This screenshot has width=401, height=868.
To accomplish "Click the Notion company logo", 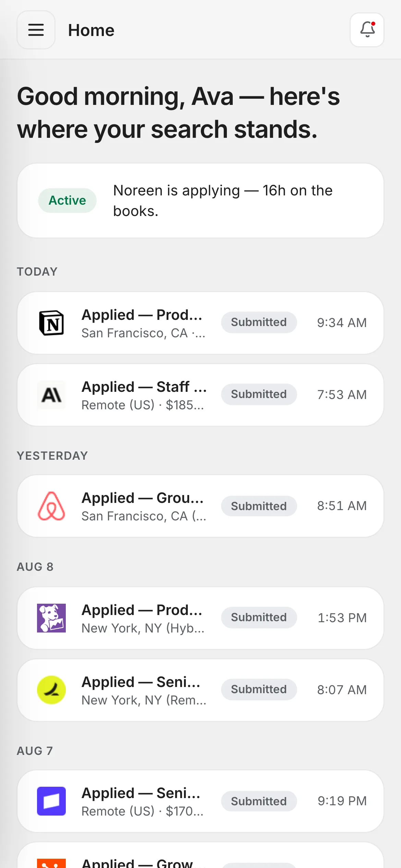I will 51,323.
